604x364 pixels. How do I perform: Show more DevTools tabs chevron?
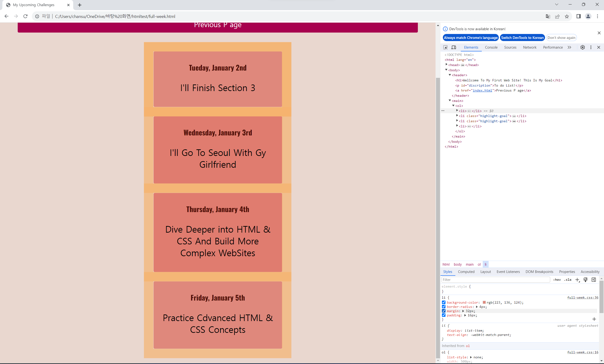(x=570, y=47)
